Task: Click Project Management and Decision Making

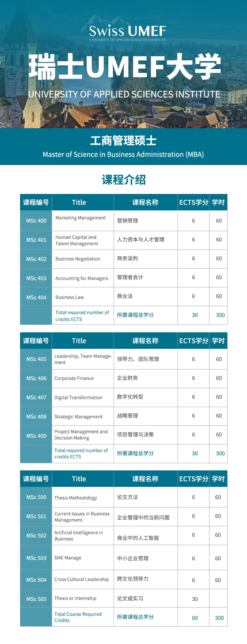Action: 81,435
